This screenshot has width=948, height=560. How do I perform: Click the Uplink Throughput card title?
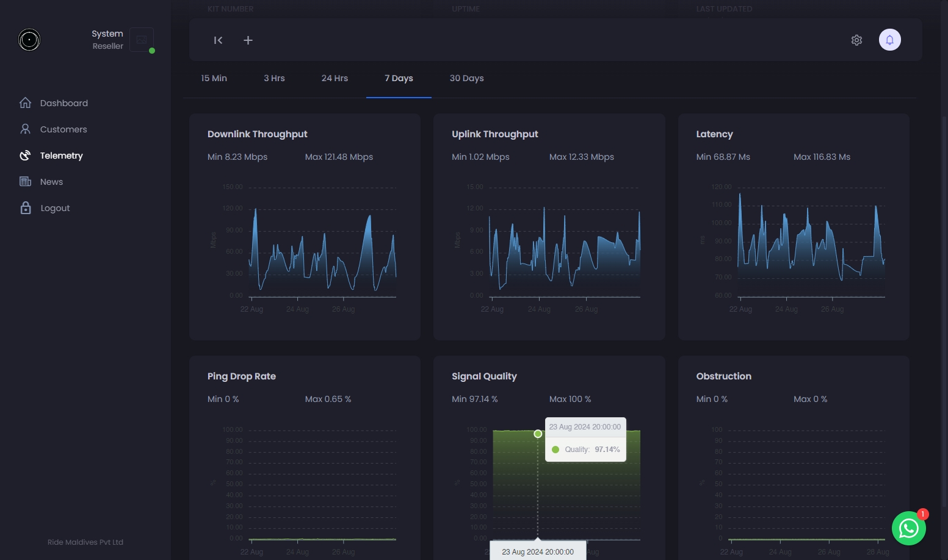coord(495,134)
